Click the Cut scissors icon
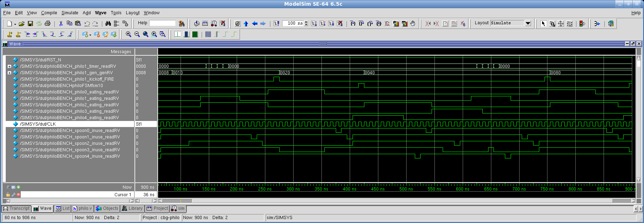Screen dimensions: 644x223 pyautogui.click(x=61, y=24)
